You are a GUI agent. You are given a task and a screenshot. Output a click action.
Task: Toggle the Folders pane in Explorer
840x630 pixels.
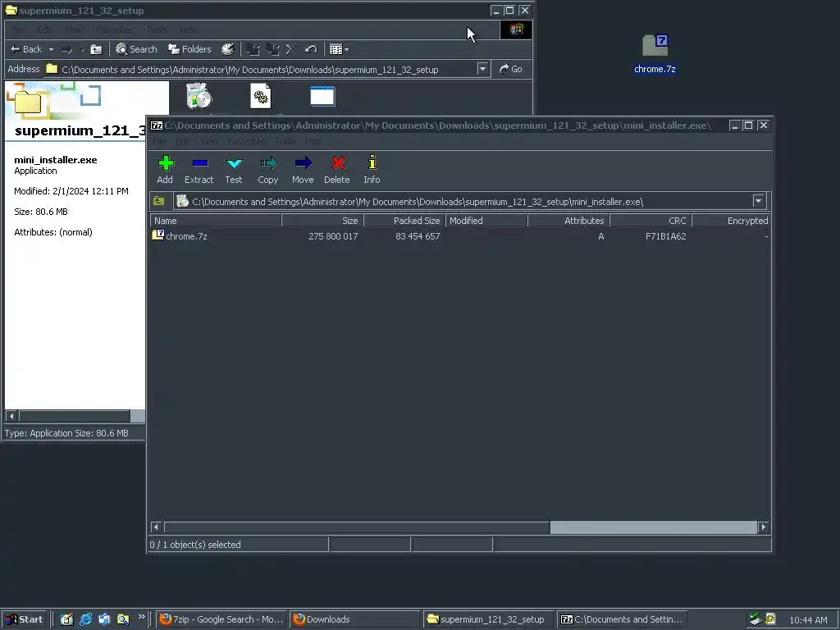tap(189, 49)
